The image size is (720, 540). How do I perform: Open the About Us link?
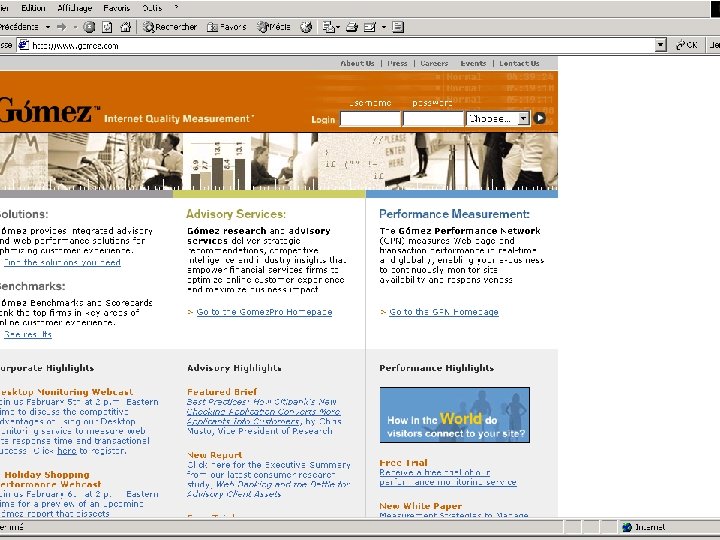point(357,63)
